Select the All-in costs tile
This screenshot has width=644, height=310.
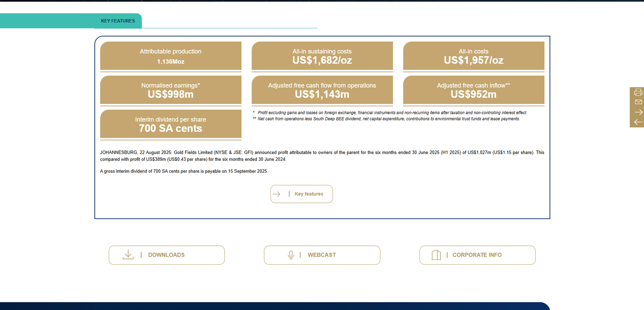click(474, 56)
